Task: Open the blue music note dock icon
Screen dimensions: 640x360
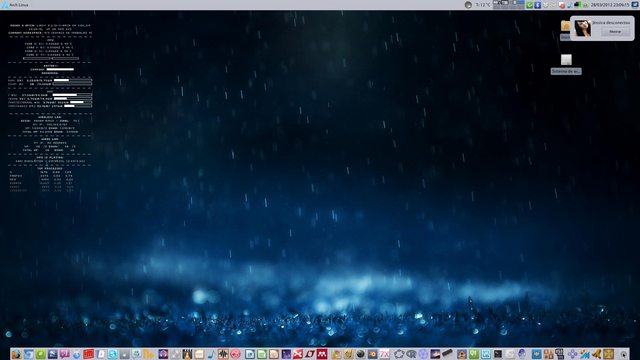Action: [211, 354]
